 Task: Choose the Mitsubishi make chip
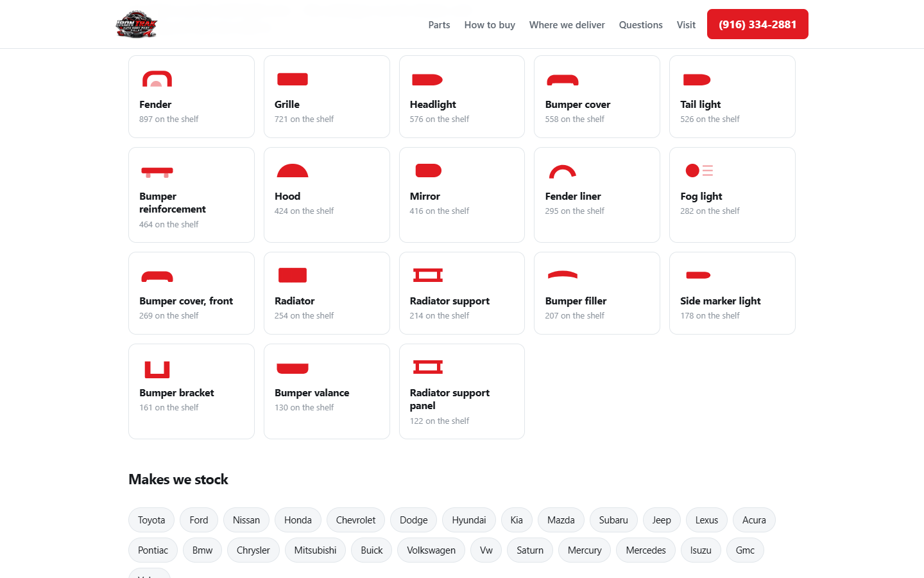coord(315,550)
